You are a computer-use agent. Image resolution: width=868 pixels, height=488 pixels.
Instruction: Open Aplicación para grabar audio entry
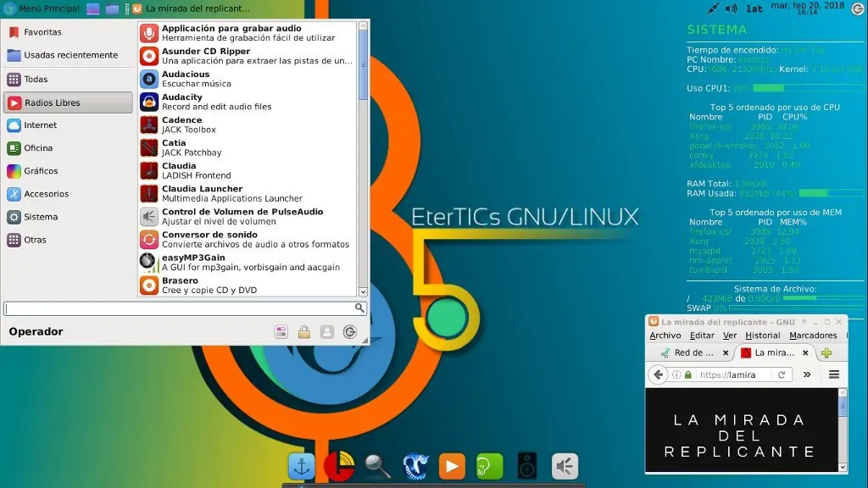tap(248, 33)
